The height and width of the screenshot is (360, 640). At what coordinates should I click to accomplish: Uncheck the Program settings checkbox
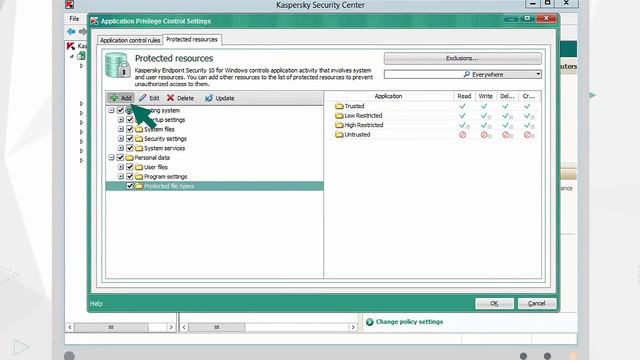(130, 177)
